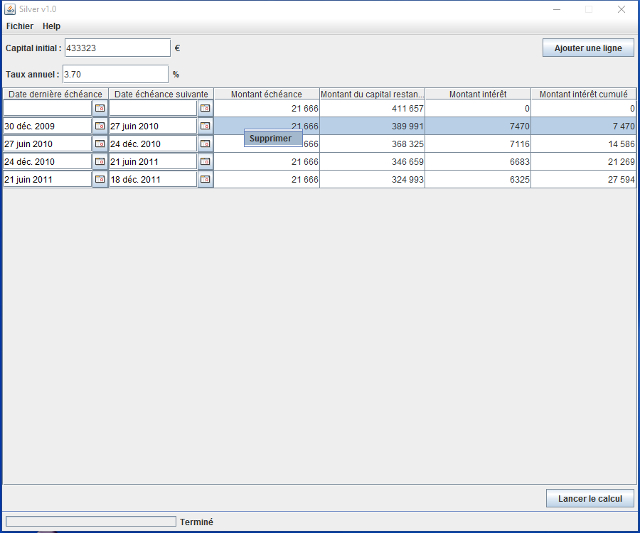Click the progress bar next to Terminé
The image size is (640, 533).
(x=90, y=522)
